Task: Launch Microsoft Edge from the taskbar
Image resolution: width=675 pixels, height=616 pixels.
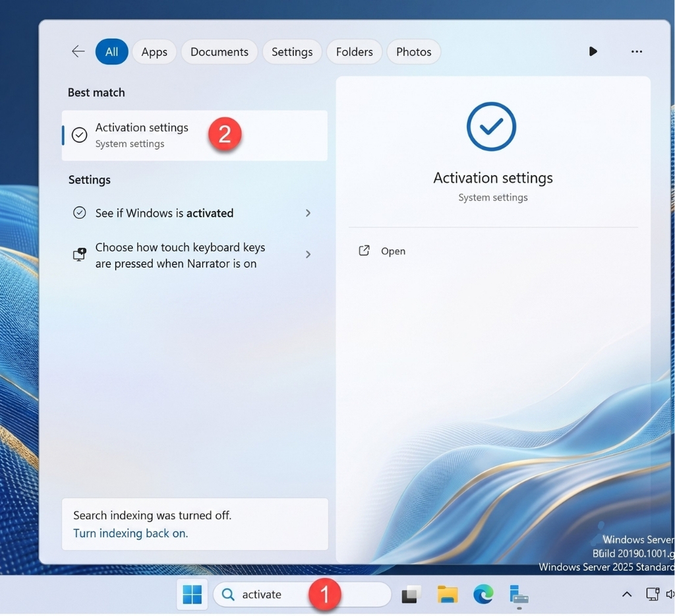Action: (483, 594)
